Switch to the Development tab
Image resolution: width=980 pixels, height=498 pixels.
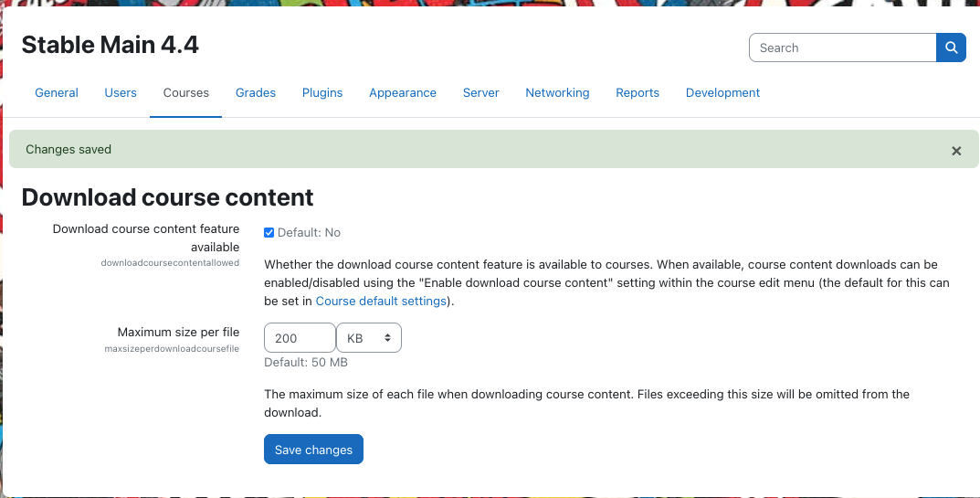(722, 92)
